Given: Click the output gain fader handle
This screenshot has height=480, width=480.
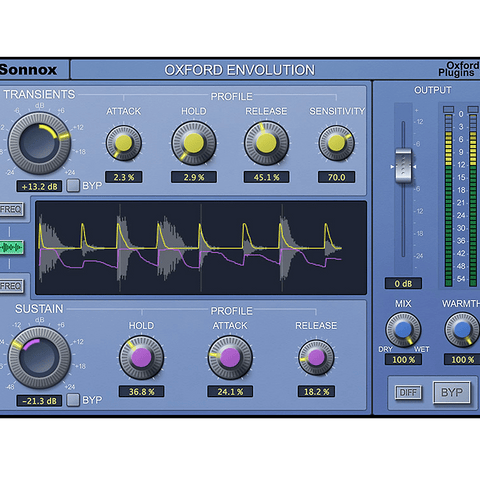Looking at the screenshot, I should click(x=403, y=166).
